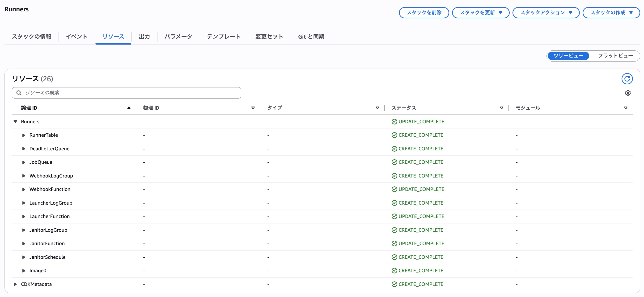Open the 出力 tab
The height and width of the screenshot is (297, 644).
point(144,37)
